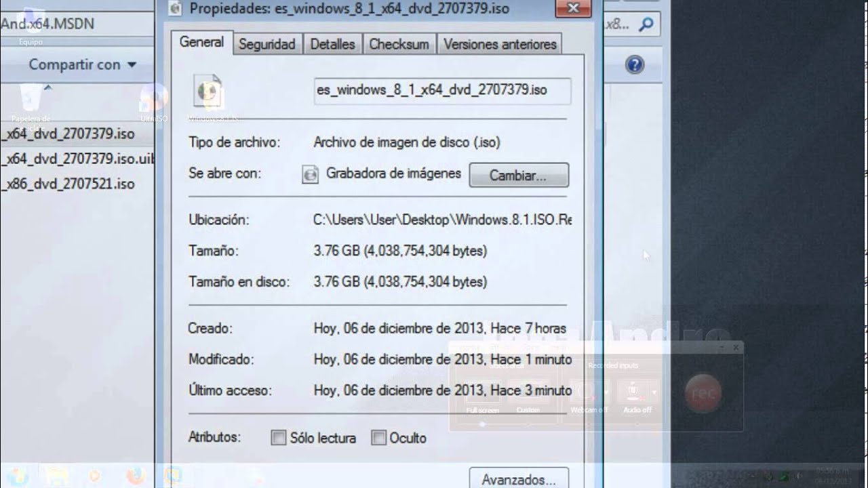Click the Modificado date Hace 1 minuto
The width and height of the screenshot is (868, 488).
(443, 359)
